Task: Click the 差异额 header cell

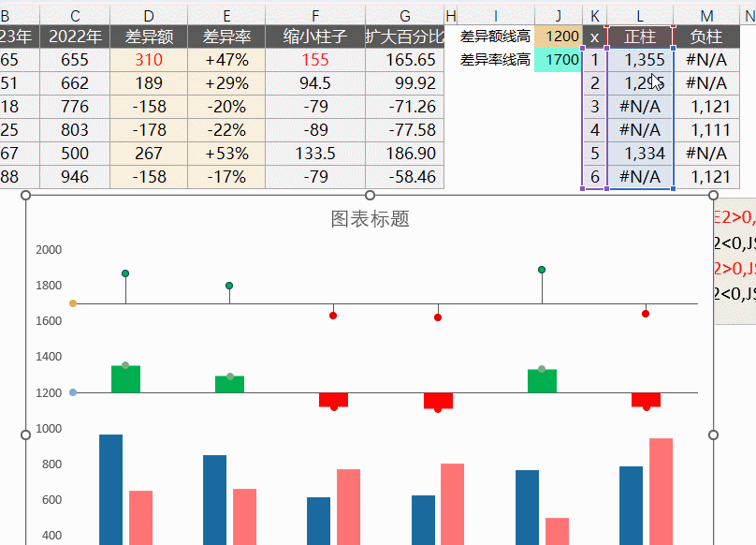Action: pyautogui.click(x=149, y=37)
